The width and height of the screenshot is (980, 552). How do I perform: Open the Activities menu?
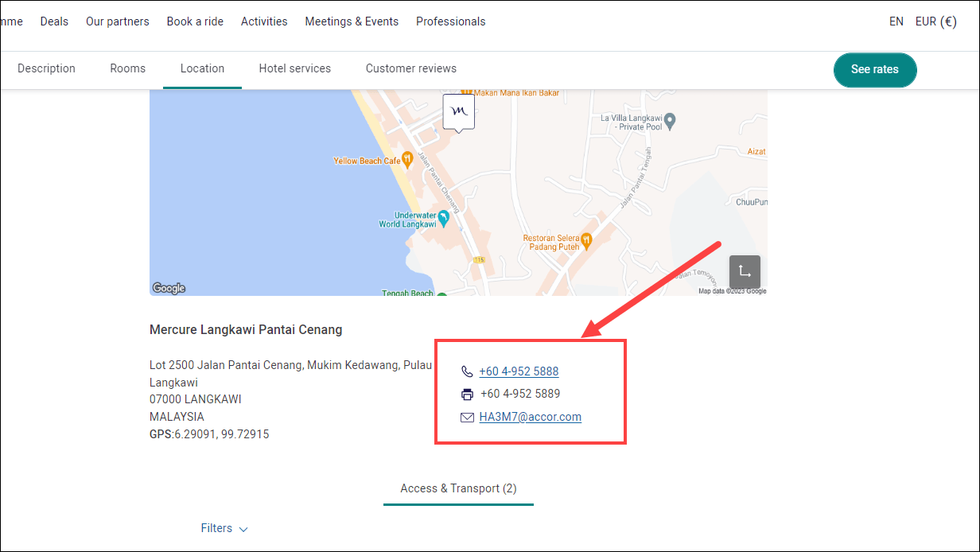click(264, 21)
